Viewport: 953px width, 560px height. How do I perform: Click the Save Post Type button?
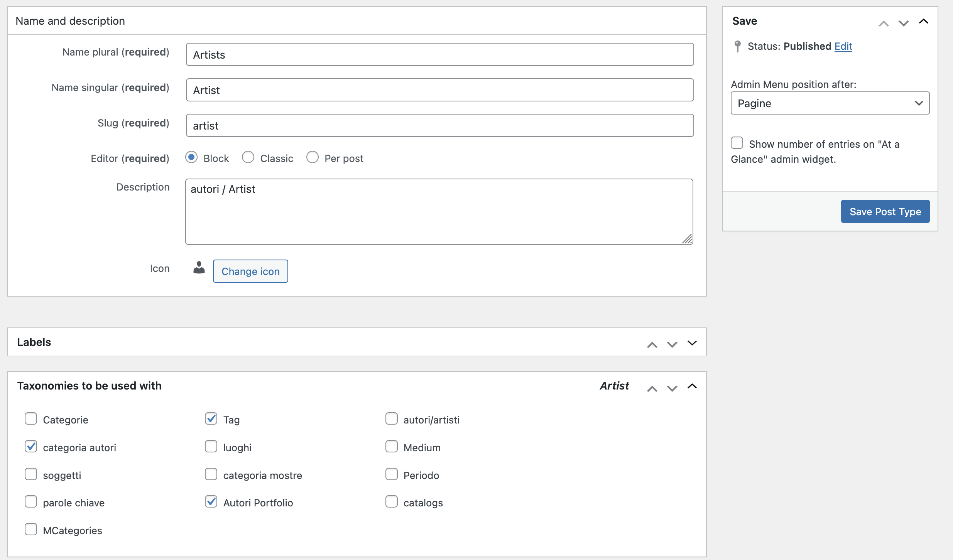click(885, 211)
